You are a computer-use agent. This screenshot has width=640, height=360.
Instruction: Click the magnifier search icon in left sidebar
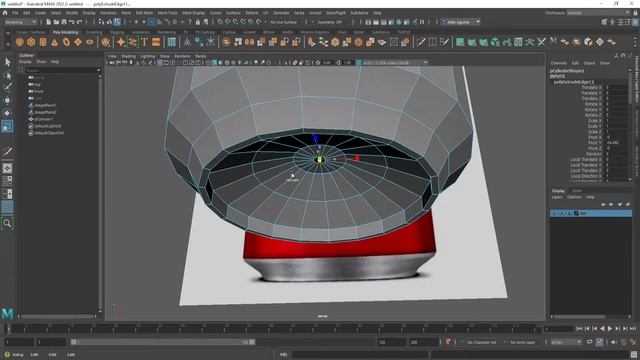click(7, 223)
